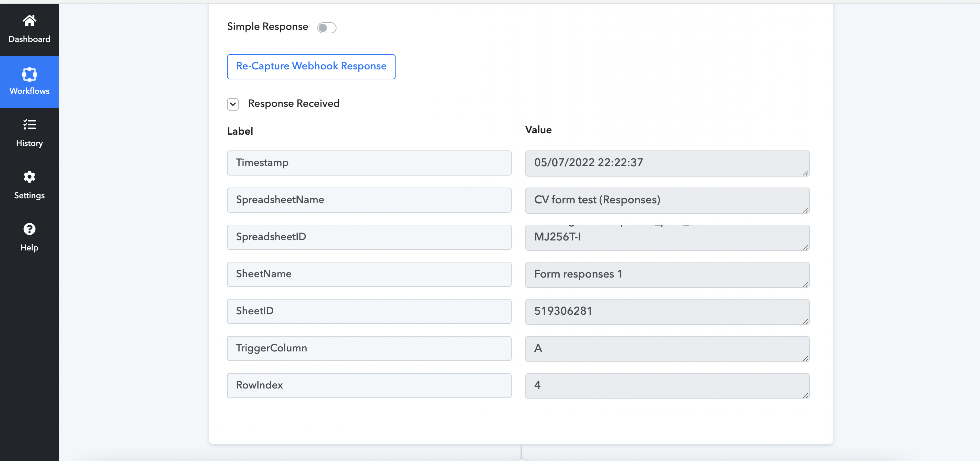Click the resize handle of the RowIndex value
The width and height of the screenshot is (980, 461).
point(806,395)
